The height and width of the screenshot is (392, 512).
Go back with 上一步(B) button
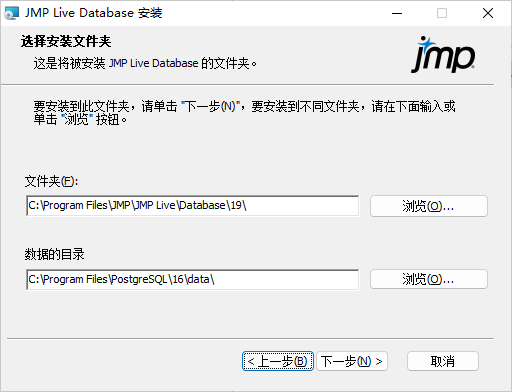278,361
